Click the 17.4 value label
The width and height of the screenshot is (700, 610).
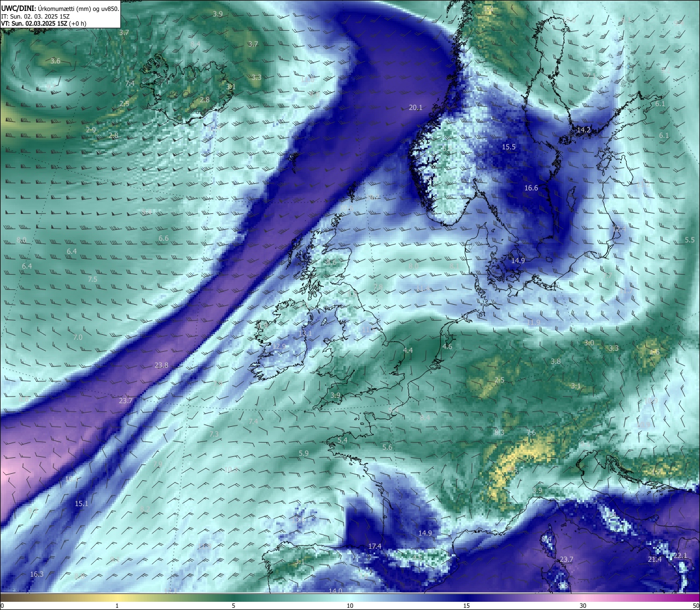[x=375, y=547]
